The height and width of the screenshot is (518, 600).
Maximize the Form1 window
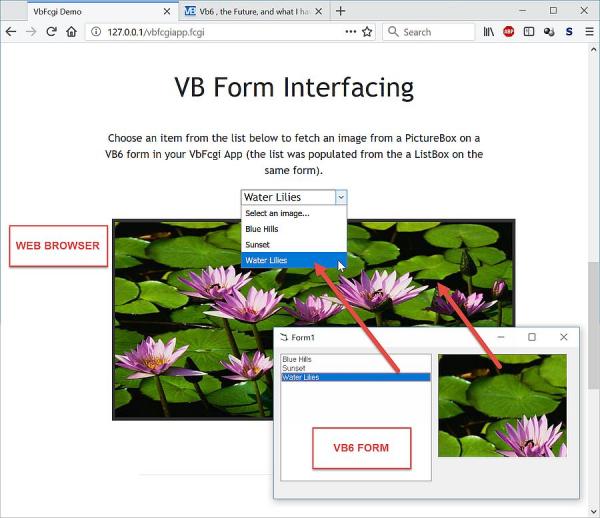pyautogui.click(x=532, y=337)
